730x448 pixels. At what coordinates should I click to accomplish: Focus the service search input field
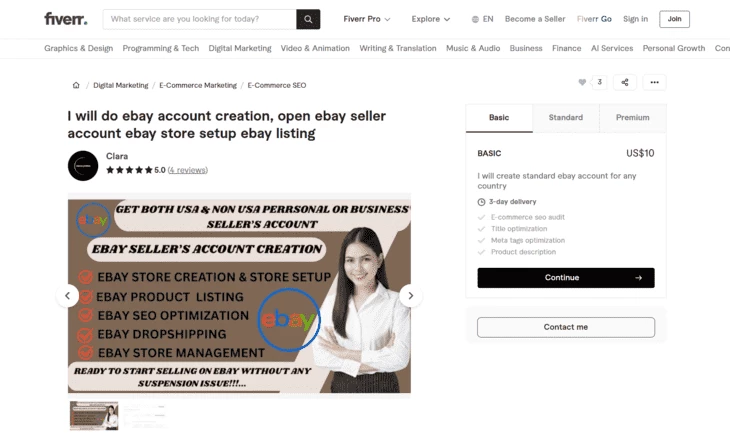click(x=200, y=19)
